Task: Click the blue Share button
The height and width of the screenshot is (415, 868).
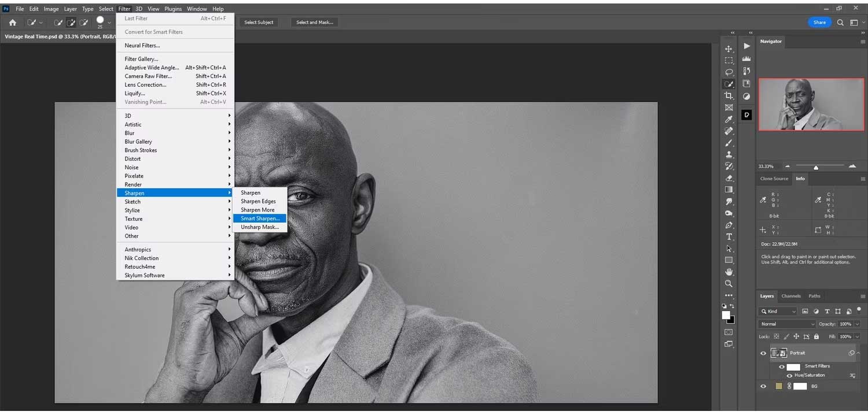Action: point(819,23)
